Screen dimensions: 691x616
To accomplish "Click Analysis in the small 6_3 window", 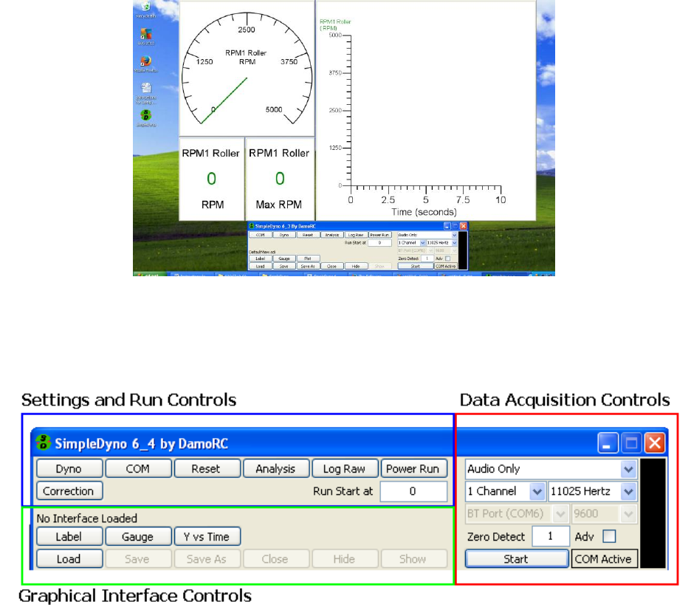I will point(332,235).
